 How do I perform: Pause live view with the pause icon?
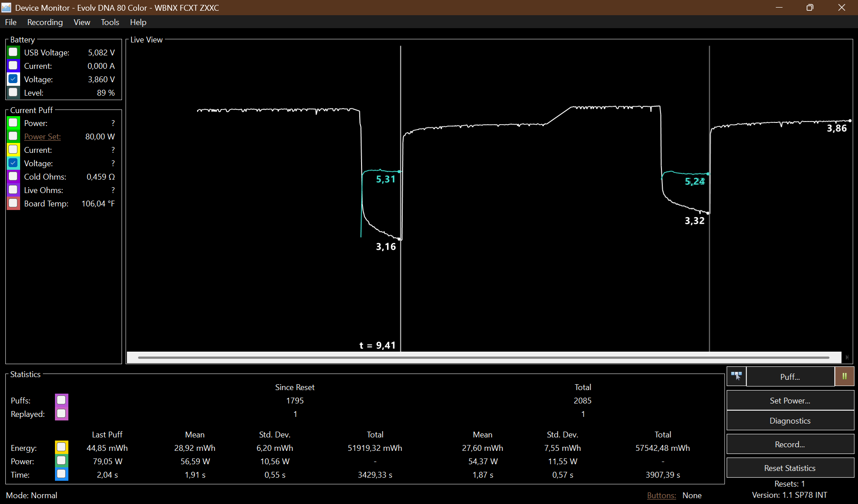point(845,376)
